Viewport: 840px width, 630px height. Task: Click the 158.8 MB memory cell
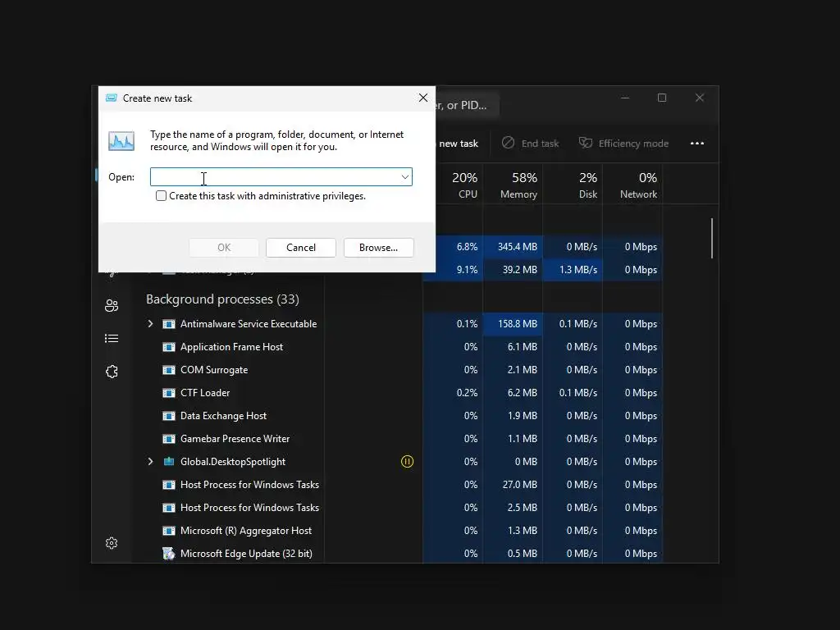tap(514, 324)
